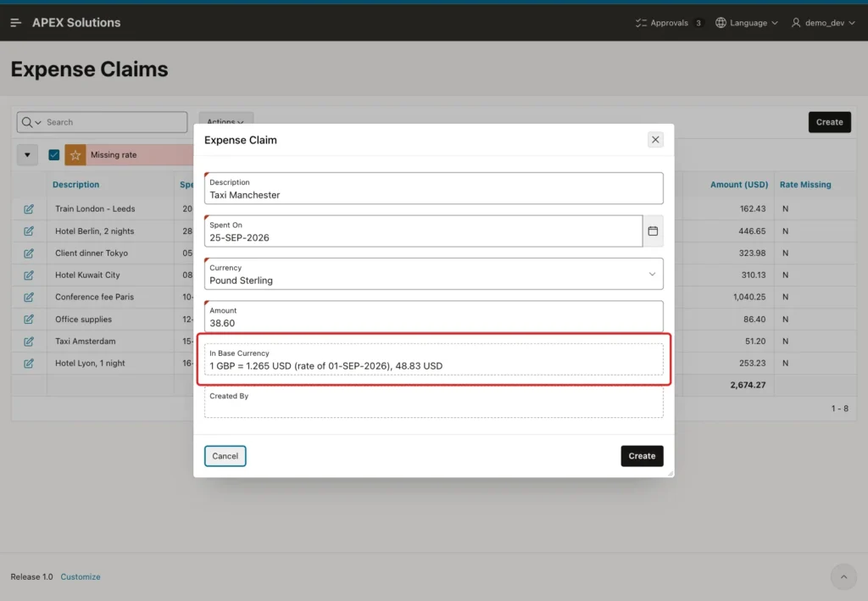Edit the Hotel Berlin, 2 nights row
This screenshot has height=601, width=868.
click(x=29, y=231)
